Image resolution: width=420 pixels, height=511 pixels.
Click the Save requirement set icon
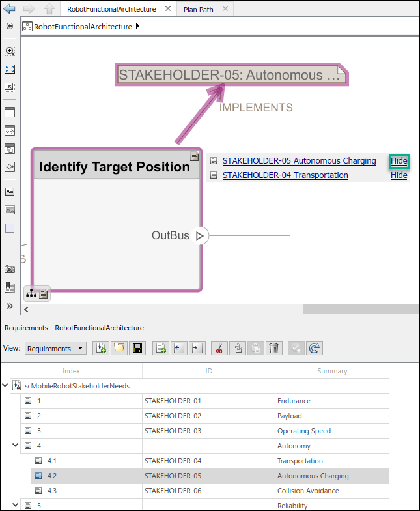coord(137,348)
